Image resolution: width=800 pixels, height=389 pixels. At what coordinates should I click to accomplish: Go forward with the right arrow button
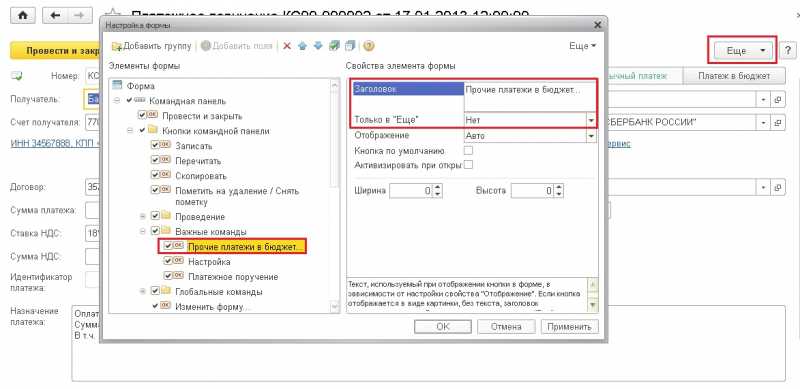coord(79,16)
